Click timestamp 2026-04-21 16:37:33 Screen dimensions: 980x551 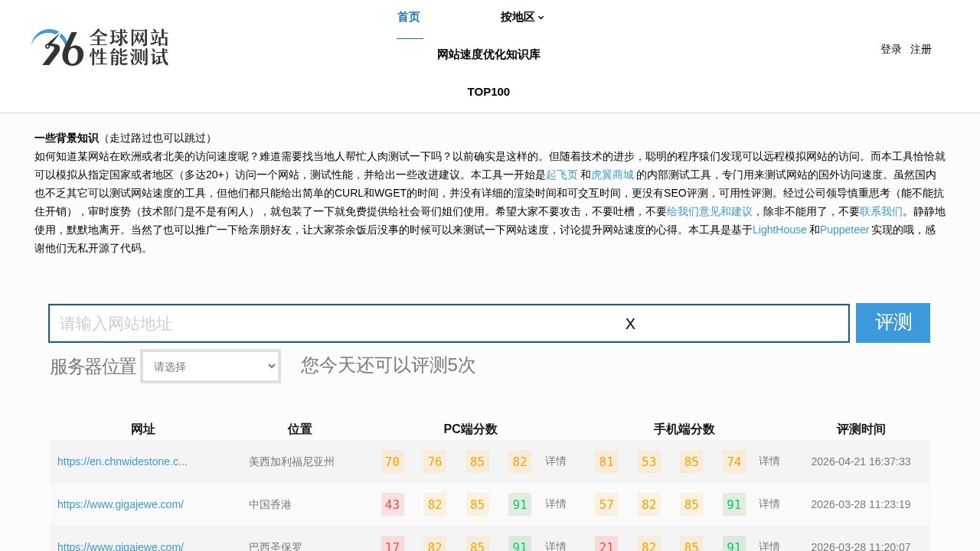coord(861,461)
